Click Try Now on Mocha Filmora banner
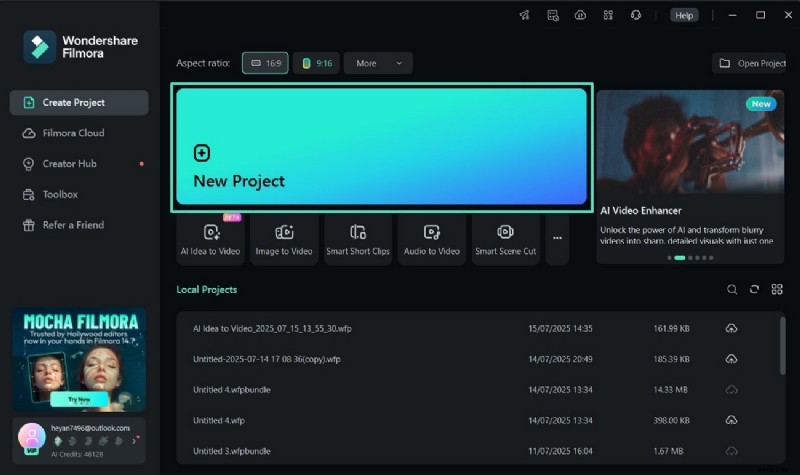The width and height of the screenshot is (800, 475). pyautogui.click(x=78, y=397)
